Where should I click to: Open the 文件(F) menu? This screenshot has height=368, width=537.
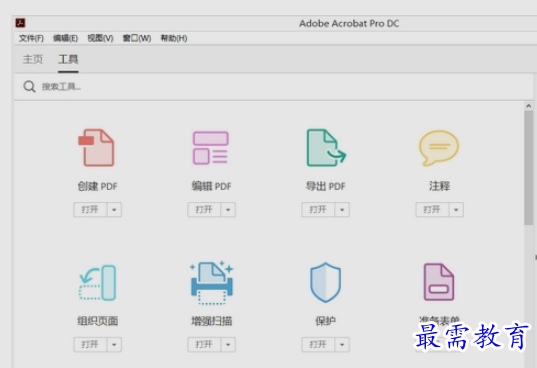[x=31, y=38]
